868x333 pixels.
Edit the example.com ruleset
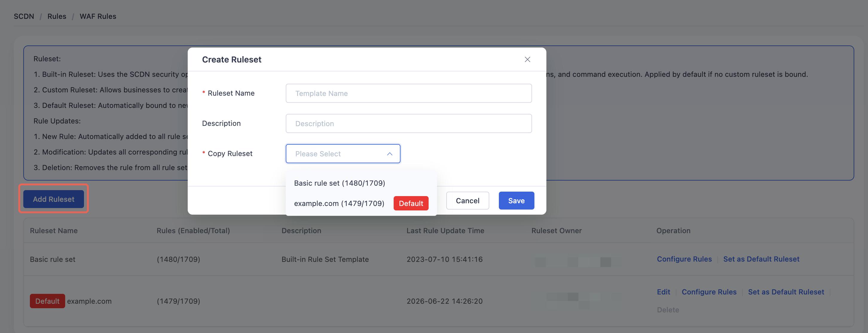pyautogui.click(x=663, y=292)
